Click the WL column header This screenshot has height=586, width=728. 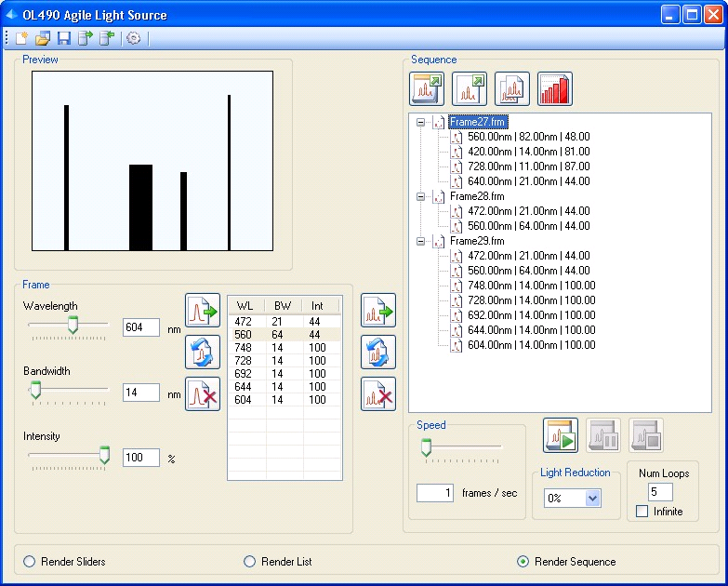tap(246, 305)
